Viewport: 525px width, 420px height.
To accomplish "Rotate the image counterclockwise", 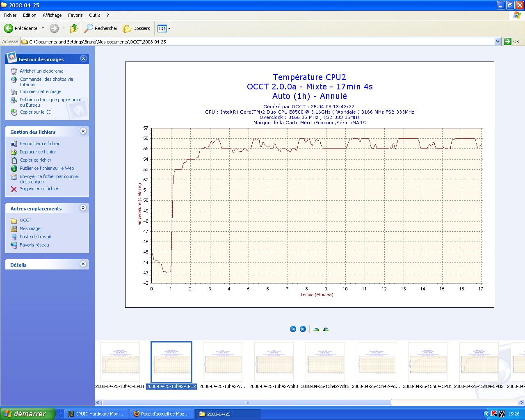I will pos(326,329).
